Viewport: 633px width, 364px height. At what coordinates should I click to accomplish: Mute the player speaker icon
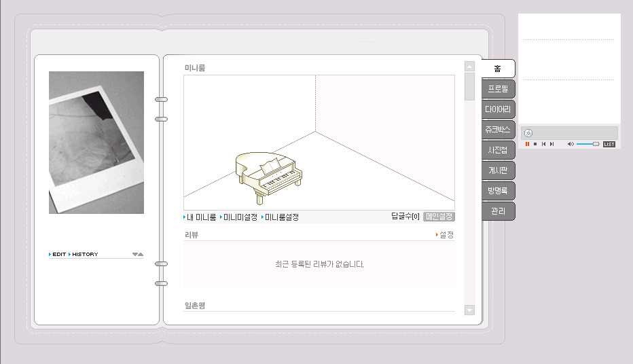click(571, 144)
